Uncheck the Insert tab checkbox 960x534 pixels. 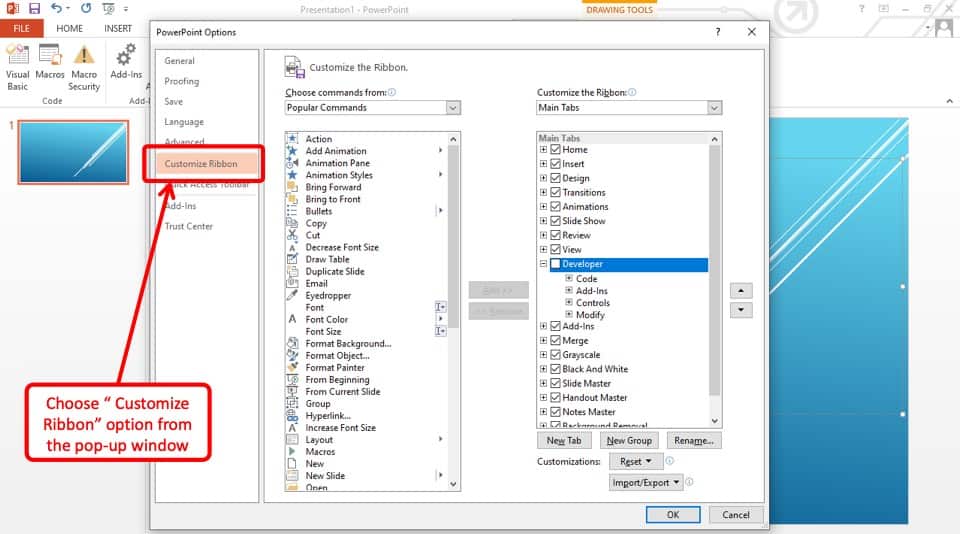(x=555, y=164)
